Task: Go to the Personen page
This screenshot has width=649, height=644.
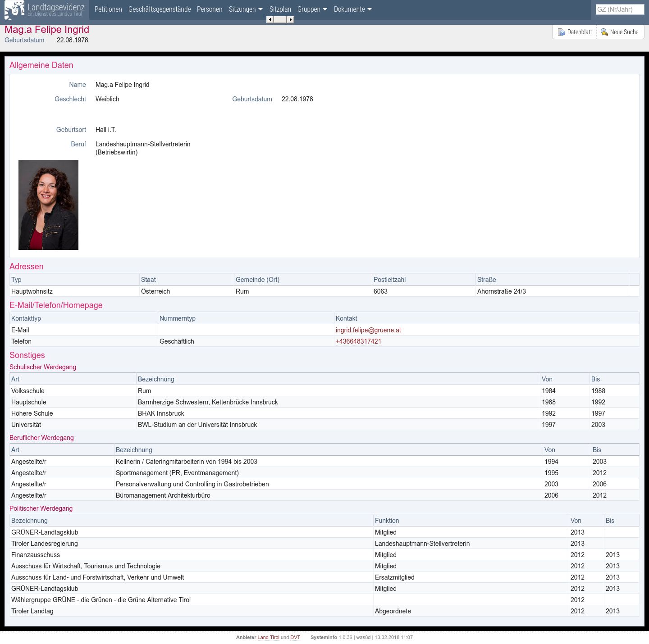Action: [210, 9]
